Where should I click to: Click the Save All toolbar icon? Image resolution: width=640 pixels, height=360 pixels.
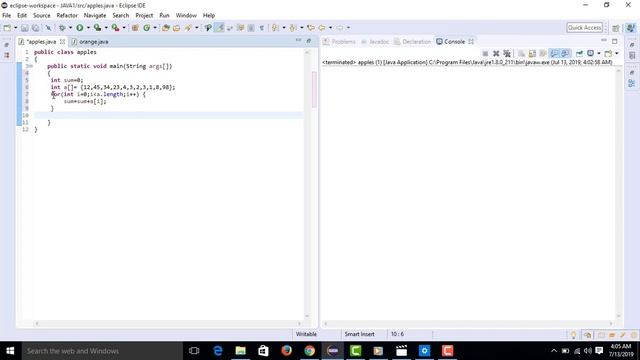(x=36, y=28)
